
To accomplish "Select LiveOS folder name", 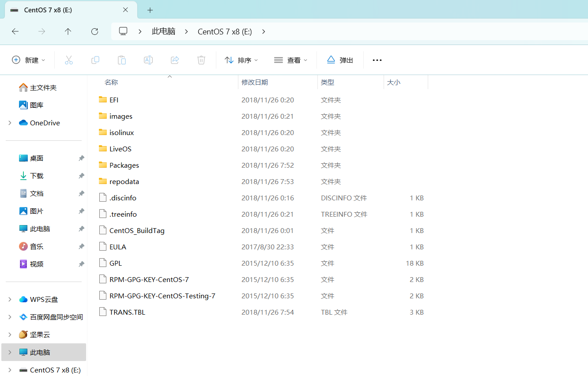I will (x=121, y=149).
